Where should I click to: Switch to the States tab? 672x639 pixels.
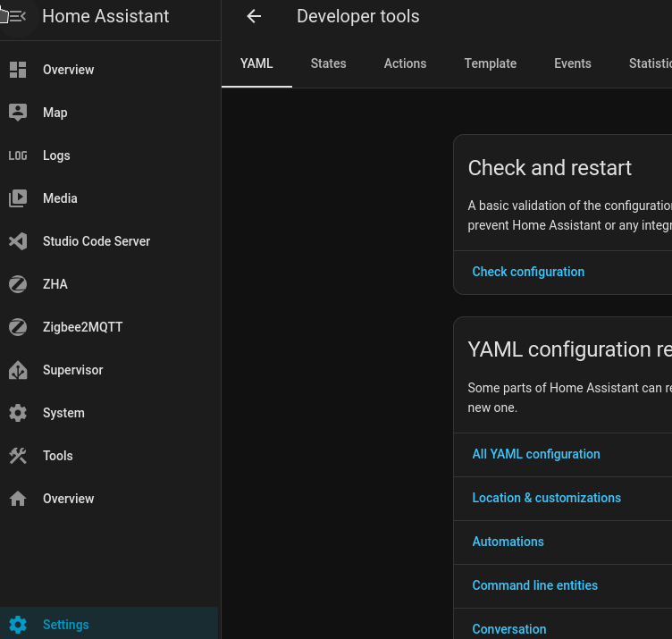(x=328, y=63)
